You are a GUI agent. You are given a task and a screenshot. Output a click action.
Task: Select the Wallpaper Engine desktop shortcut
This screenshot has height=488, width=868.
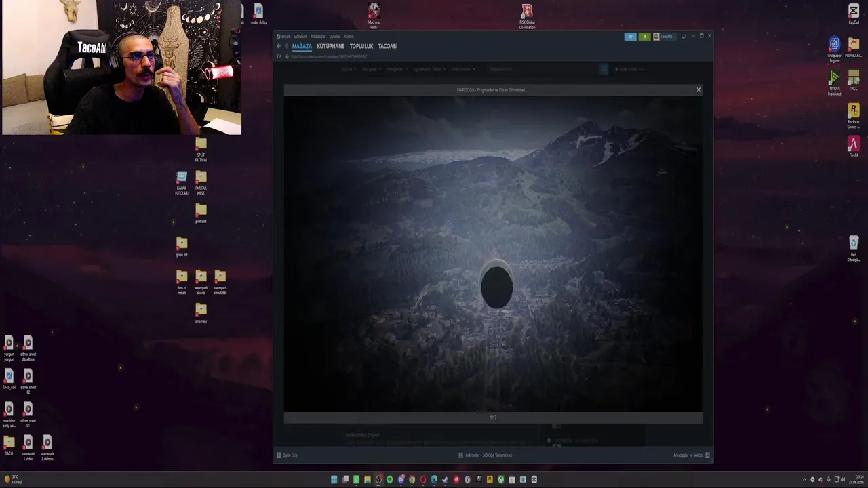point(835,49)
